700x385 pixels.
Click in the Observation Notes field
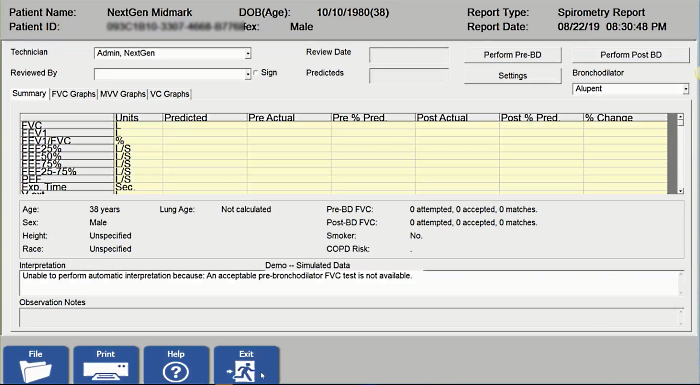pos(351,317)
